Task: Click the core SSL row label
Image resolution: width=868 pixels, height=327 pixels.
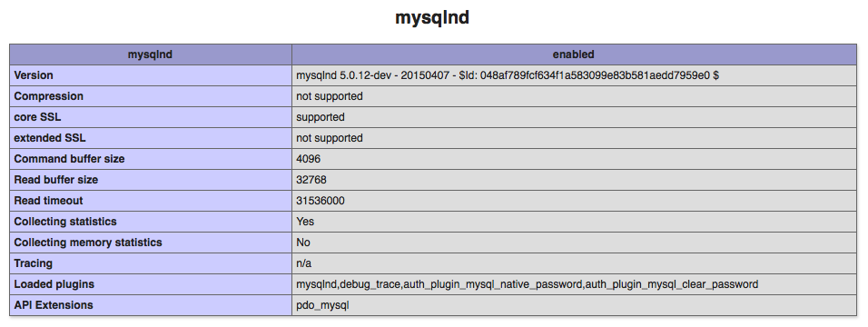Action: click(37, 117)
